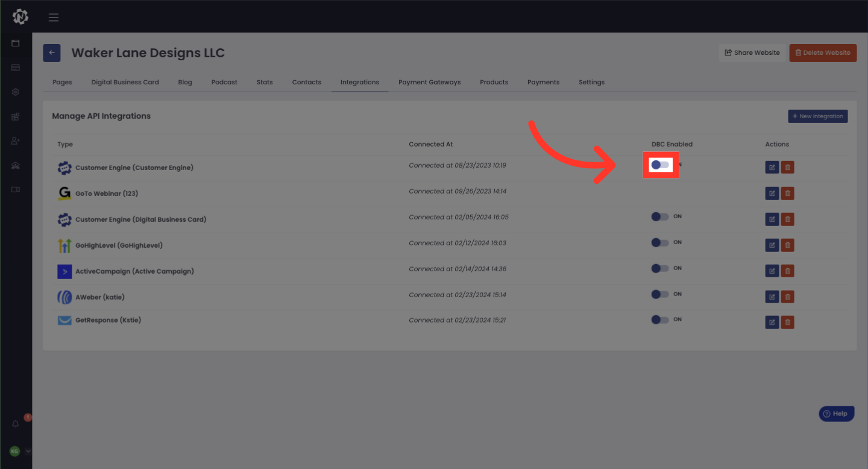Click the 'DBC Enabled' column header
The image size is (868, 469).
click(x=672, y=144)
